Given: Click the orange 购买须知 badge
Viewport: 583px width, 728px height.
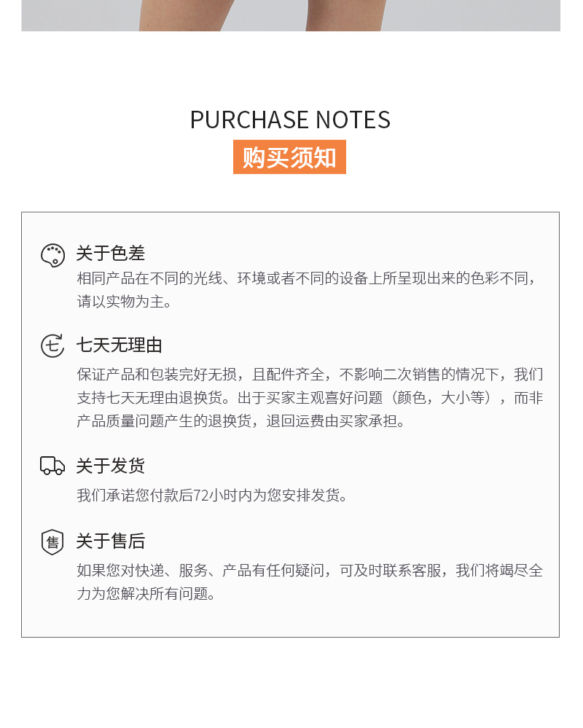Looking at the screenshot, I should 289,157.
